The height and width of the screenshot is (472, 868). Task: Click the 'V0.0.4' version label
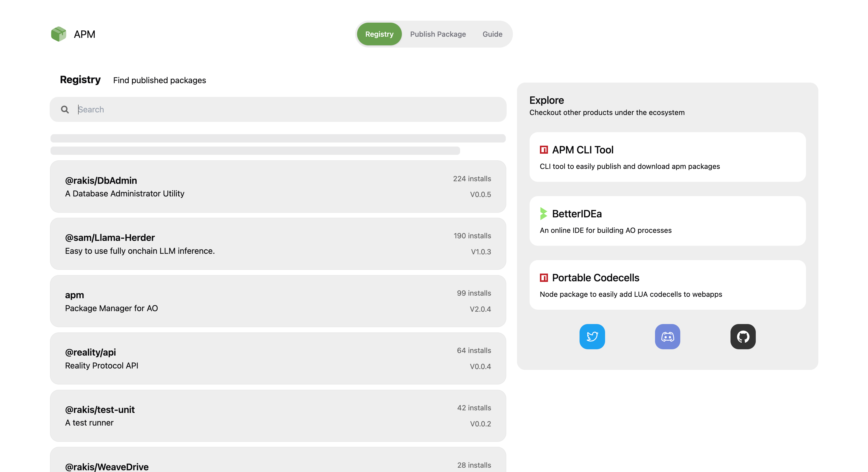pyautogui.click(x=480, y=366)
